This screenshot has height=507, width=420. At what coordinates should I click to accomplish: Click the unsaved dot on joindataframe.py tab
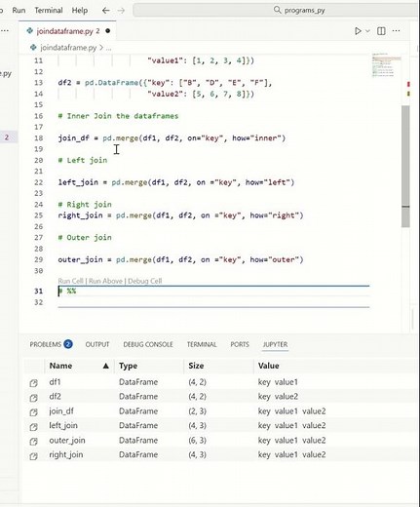point(107,31)
